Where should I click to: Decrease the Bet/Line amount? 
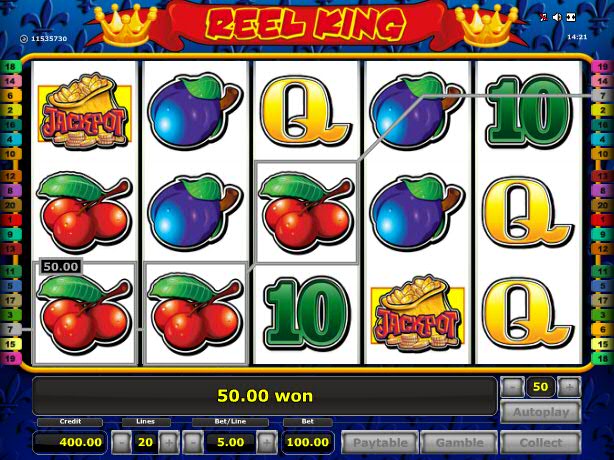point(193,442)
